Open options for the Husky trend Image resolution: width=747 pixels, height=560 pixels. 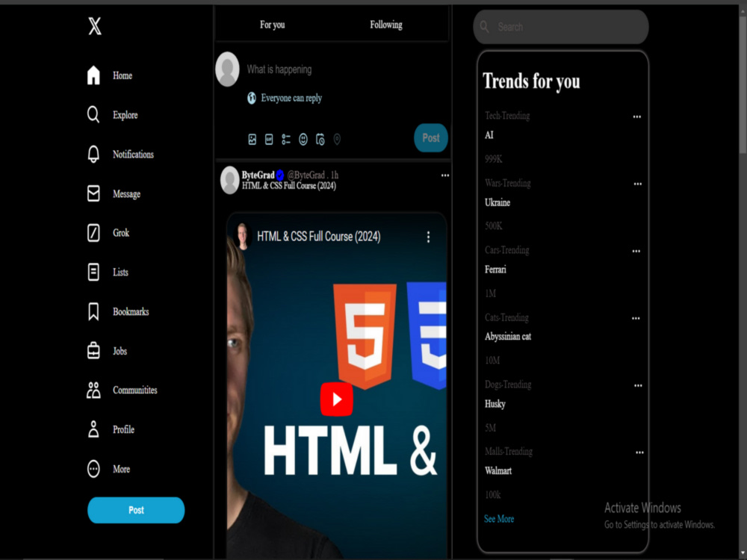[638, 385]
